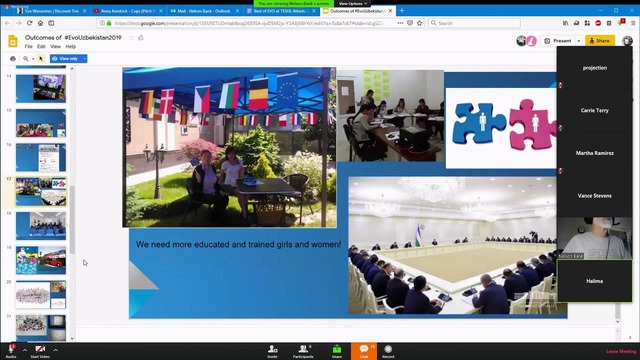Toggle Zoom microphone Audio mute
This screenshot has height=360, width=640.
click(11, 351)
